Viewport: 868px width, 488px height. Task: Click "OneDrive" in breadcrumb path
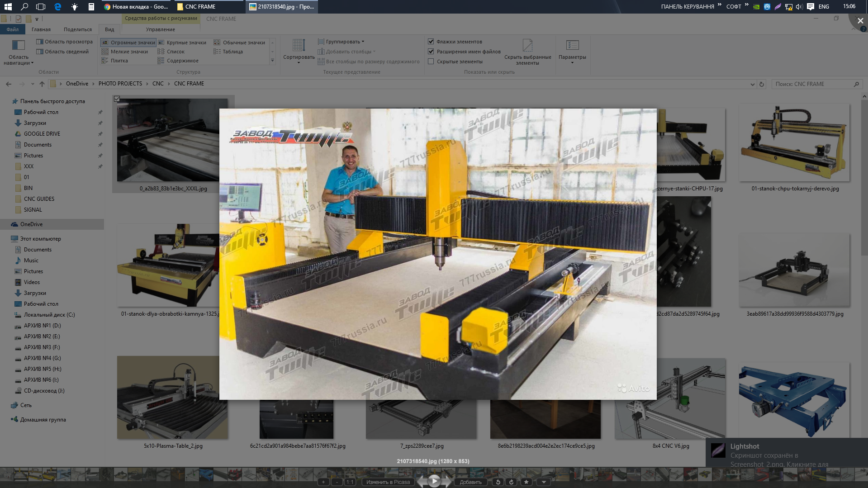[x=77, y=84]
